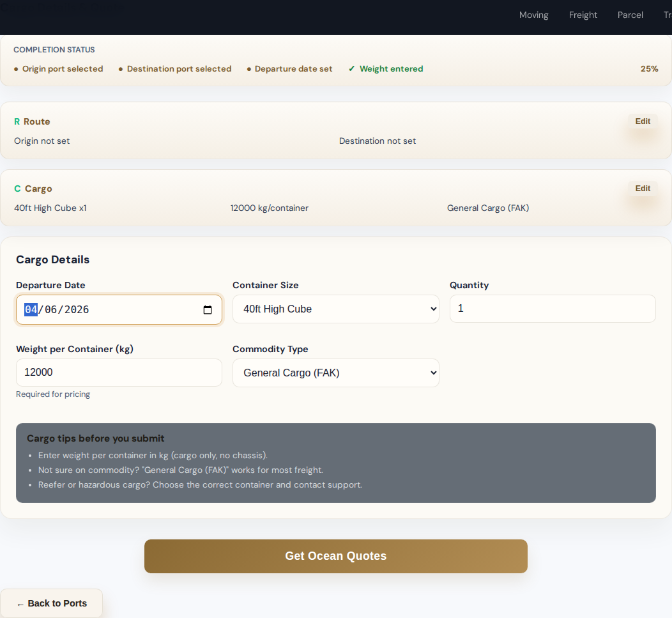This screenshot has height=618, width=672.
Task: Select the year 2026 in Departure Date
Action: click(77, 310)
